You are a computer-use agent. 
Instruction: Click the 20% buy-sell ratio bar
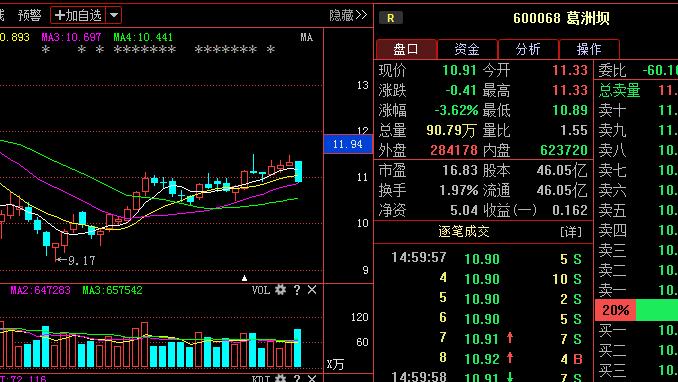(x=636, y=310)
